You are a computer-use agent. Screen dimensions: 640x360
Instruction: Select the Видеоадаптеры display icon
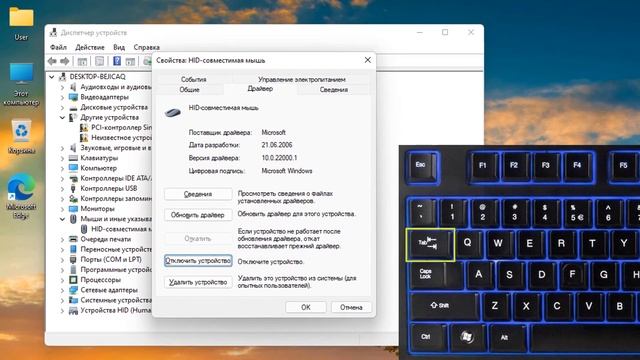[73, 97]
